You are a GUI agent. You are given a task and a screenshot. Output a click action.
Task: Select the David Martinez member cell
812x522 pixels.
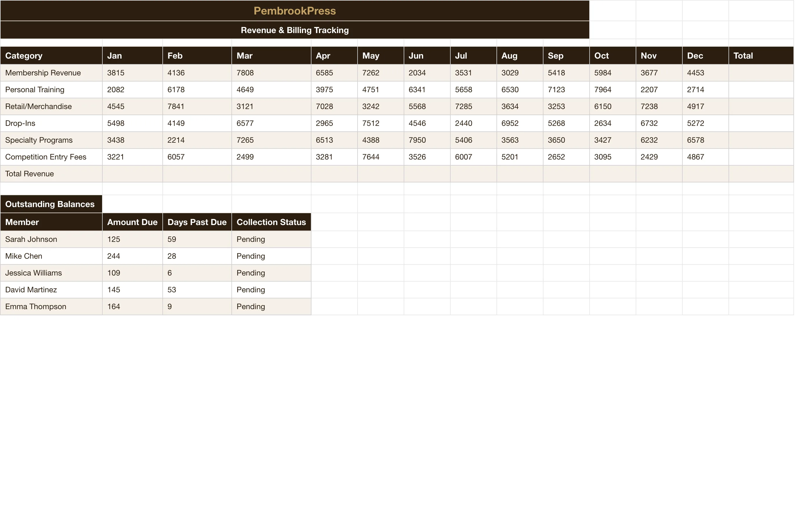click(51, 290)
